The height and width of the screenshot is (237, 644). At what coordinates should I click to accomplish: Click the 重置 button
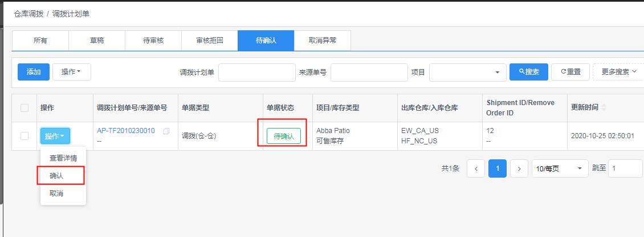[570, 72]
